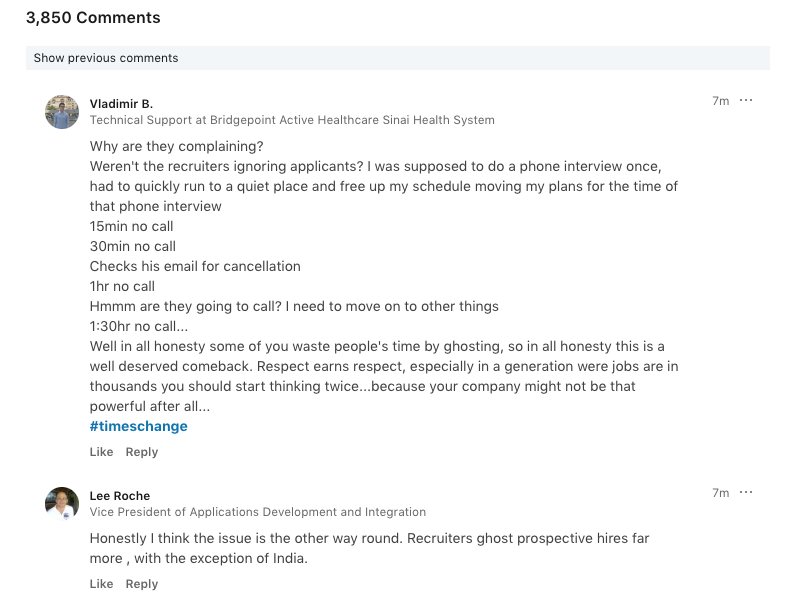Reply to Lee Roche's comment
This screenshot has height=608, width=797.
pos(142,584)
